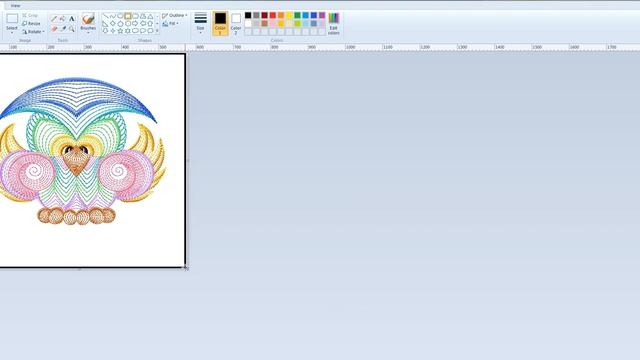Pick the dark red palette swatch

264,16
